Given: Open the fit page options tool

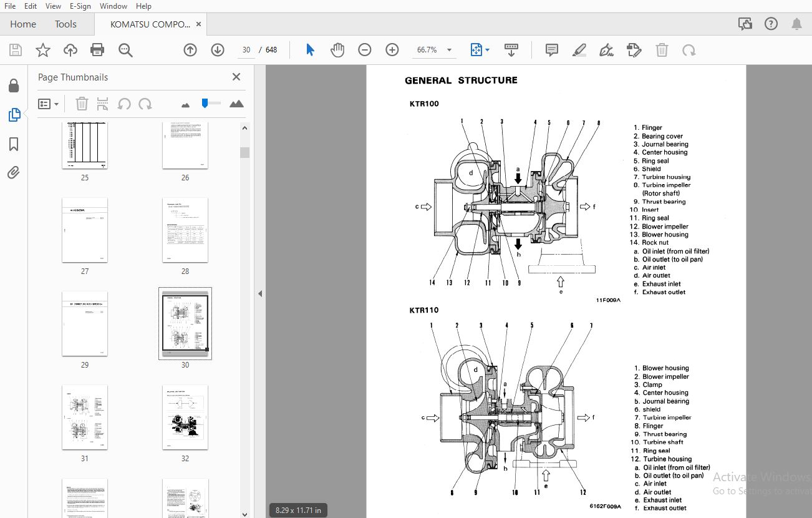Looking at the screenshot, I should pyautogui.click(x=480, y=50).
